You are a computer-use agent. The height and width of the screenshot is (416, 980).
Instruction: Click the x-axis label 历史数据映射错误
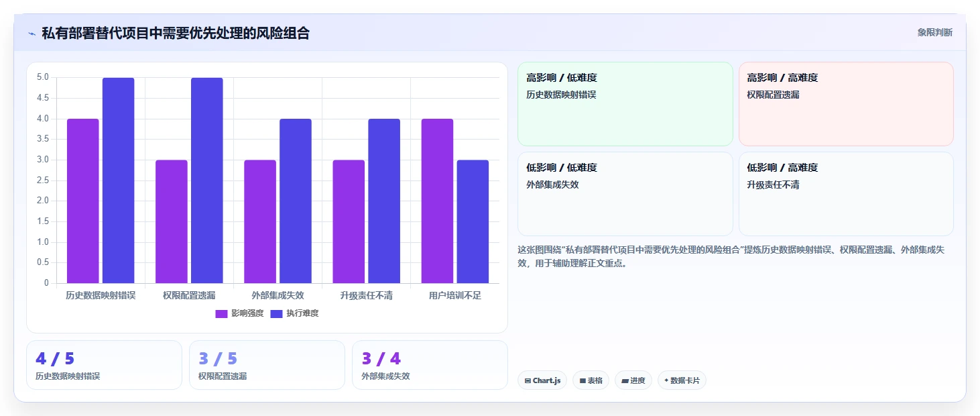pyautogui.click(x=101, y=295)
